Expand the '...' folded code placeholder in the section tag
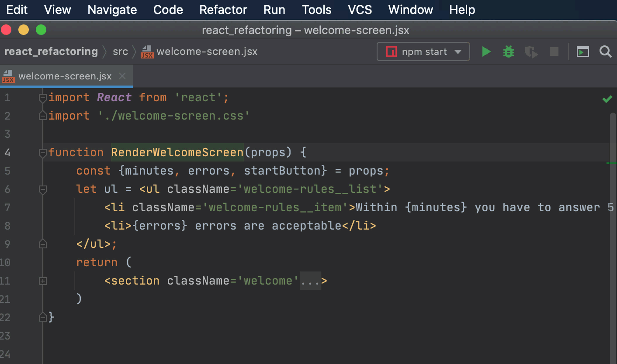This screenshot has width=617, height=364. pyautogui.click(x=309, y=281)
